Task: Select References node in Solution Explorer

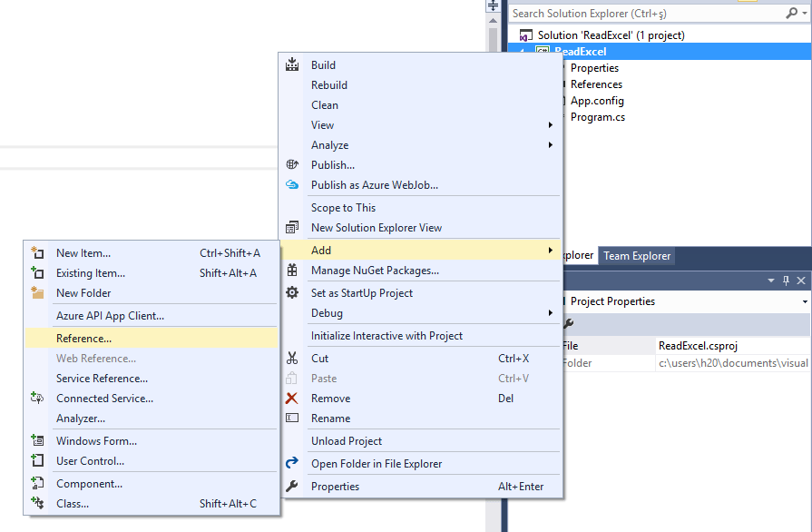Action: click(596, 84)
